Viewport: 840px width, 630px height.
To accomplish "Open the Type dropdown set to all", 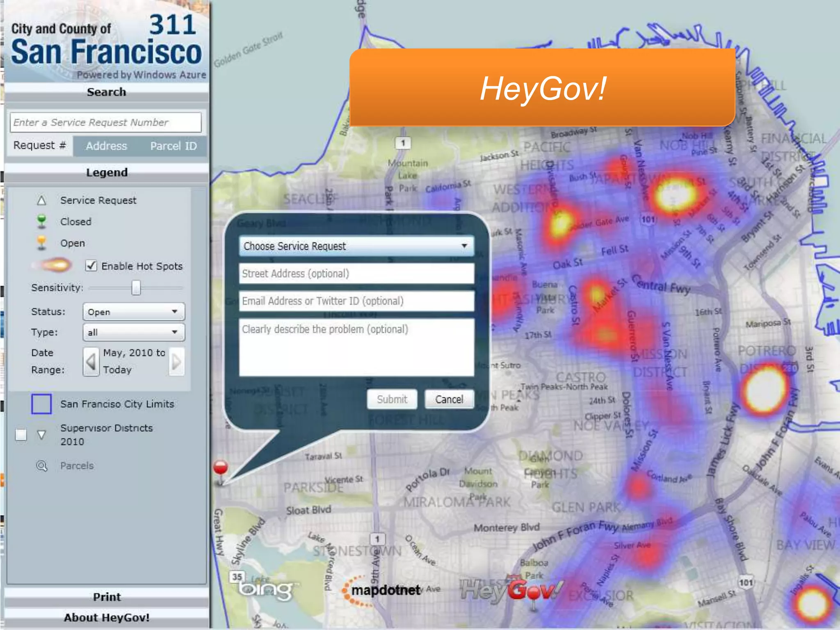I will [134, 332].
